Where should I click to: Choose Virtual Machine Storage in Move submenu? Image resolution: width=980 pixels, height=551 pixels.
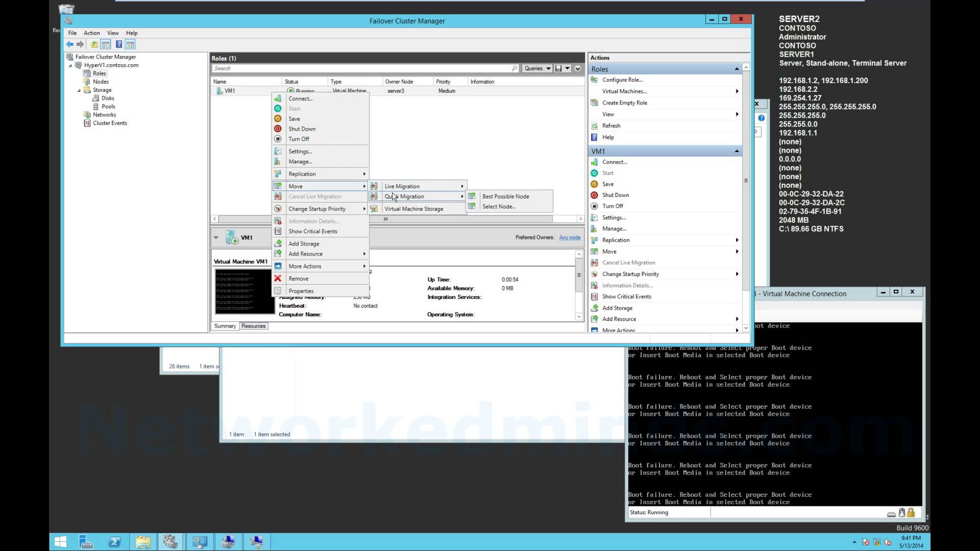[x=418, y=209]
